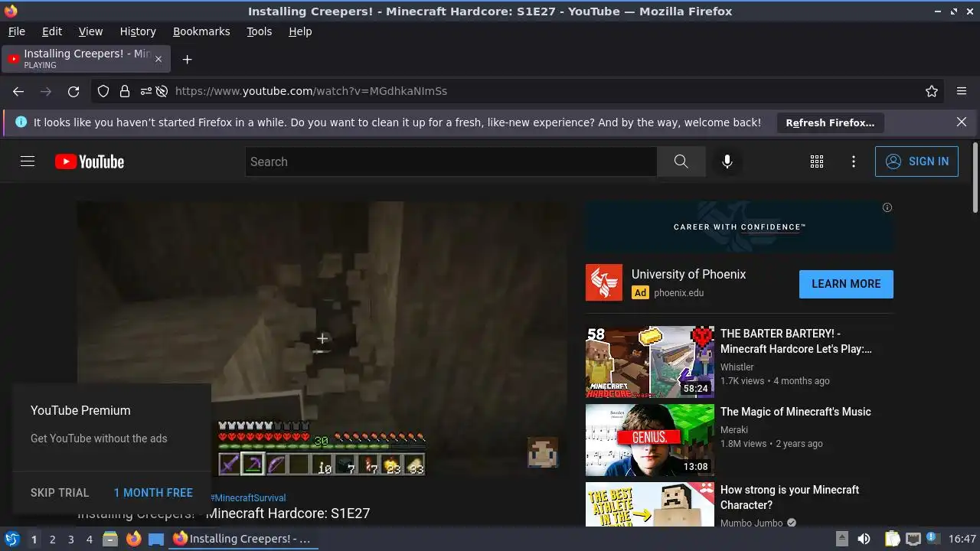Image resolution: width=980 pixels, height=551 pixels.
Task: Show site security padlock info
Action: (125, 91)
